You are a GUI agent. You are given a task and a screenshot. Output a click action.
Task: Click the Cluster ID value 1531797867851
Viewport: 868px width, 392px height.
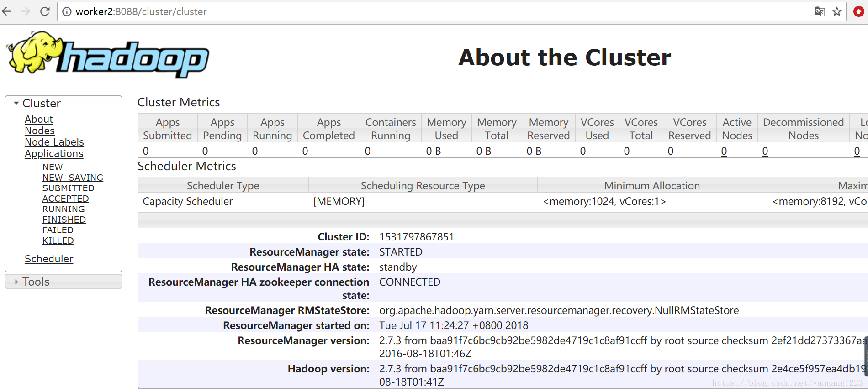coord(417,237)
